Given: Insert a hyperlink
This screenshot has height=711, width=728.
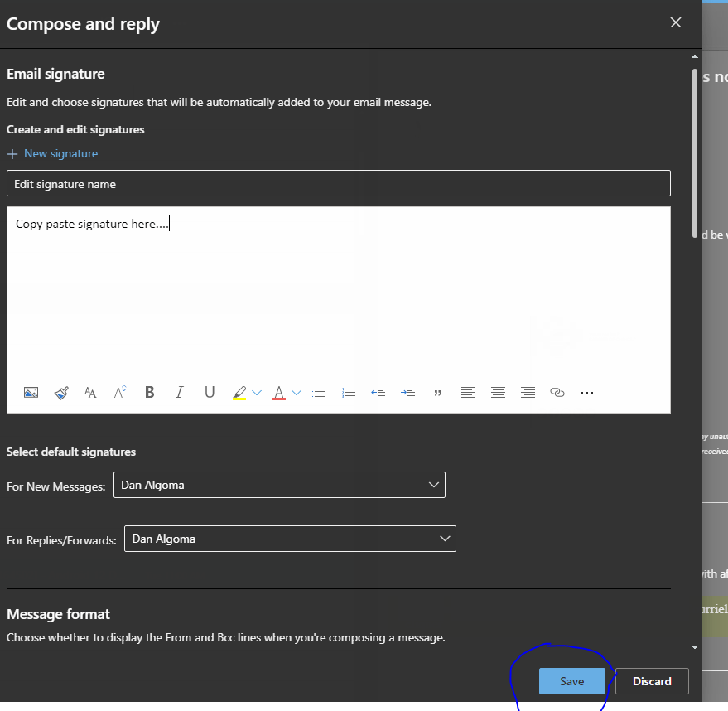Looking at the screenshot, I should (x=557, y=393).
